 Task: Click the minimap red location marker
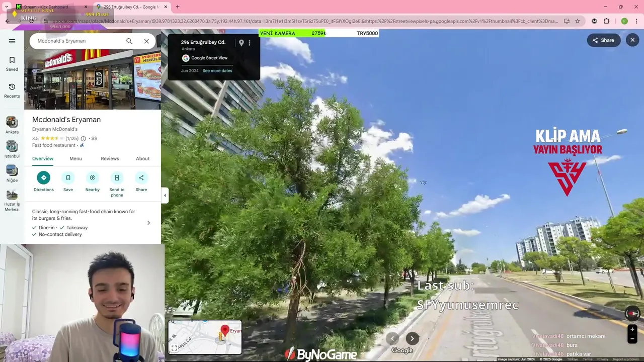click(225, 331)
